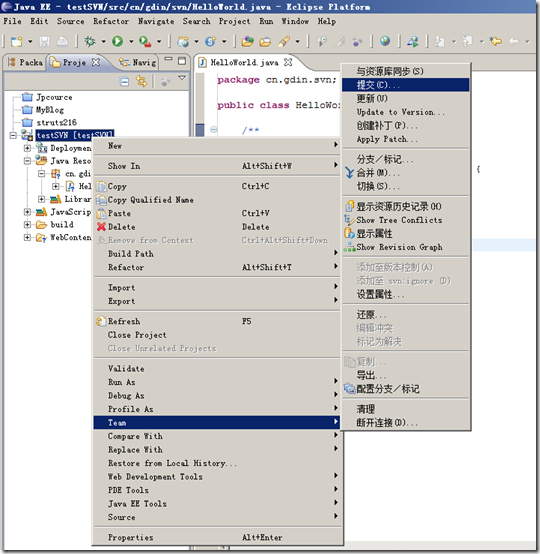The width and height of the screenshot is (540, 554).
Task: Select Close Project context menu entry
Action: (217, 335)
